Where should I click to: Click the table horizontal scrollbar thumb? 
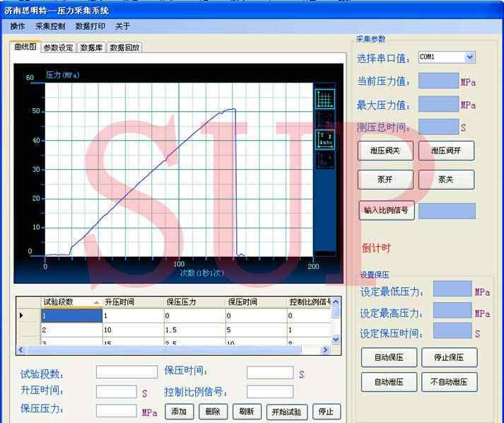163,349
